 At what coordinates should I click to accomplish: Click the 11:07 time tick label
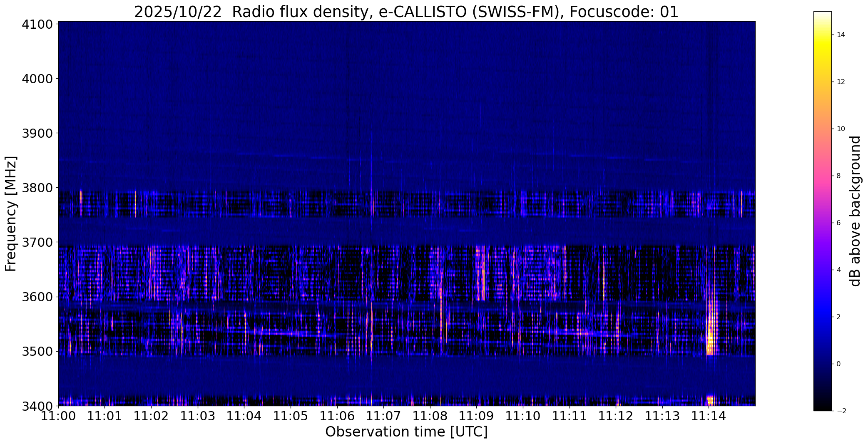tap(384, 416)
